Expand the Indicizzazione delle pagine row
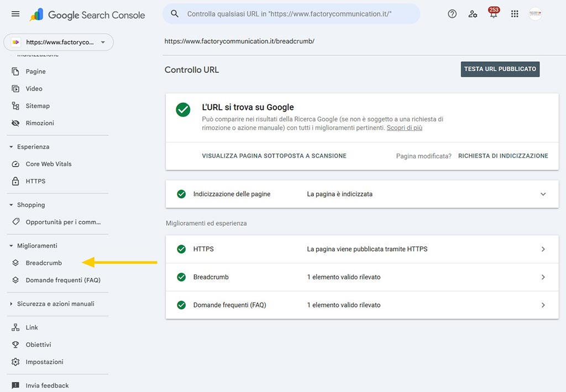The height and width of the screenshot is (392, 566). [x=543, y=194]
